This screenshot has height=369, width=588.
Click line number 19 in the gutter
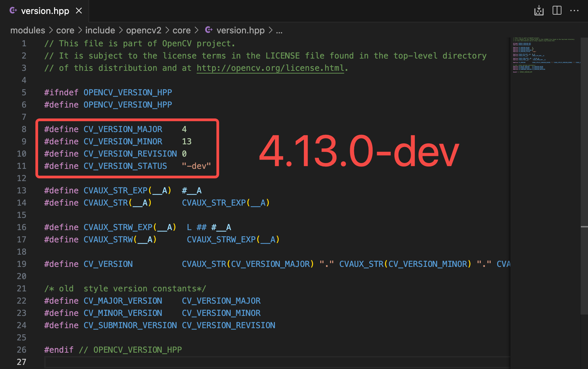point(21,264)
